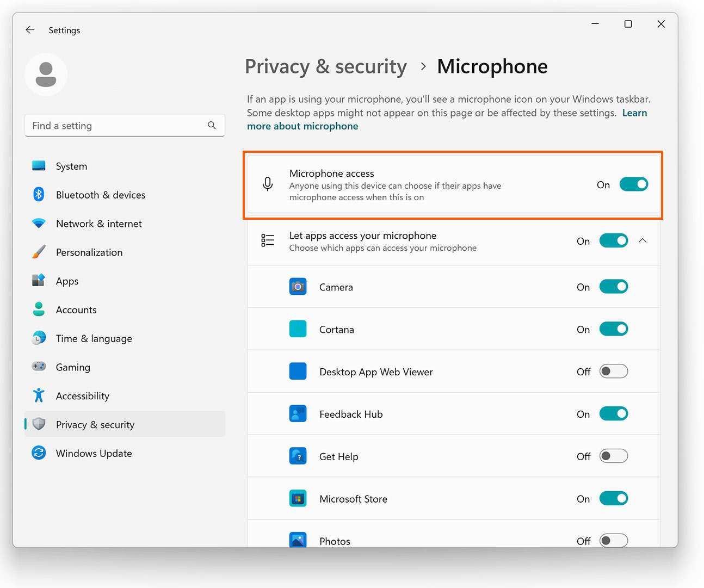Click the Cortana app icon
The width and height of the screenshot is (704, 588).
[x=298, y=329]
